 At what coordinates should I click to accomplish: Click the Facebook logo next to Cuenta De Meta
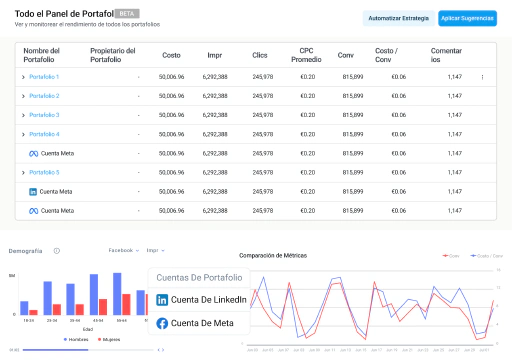(x=162, y=323)
